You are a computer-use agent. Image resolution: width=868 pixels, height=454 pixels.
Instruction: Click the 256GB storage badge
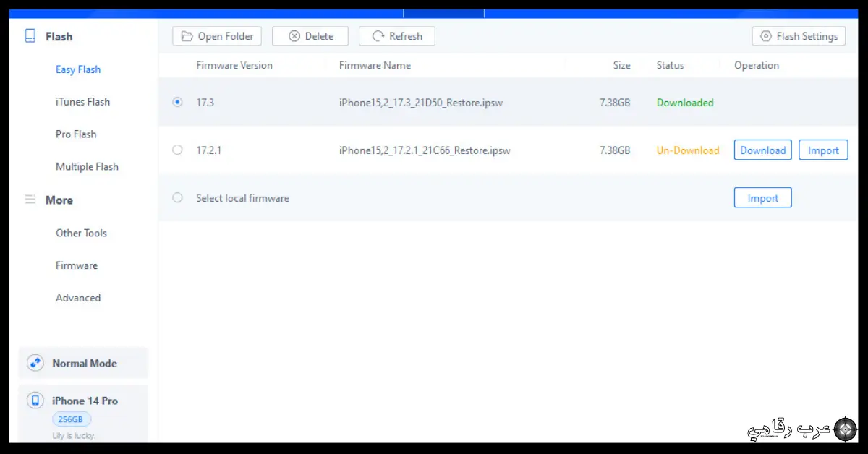pyautogui.click(x=70, y=419)
